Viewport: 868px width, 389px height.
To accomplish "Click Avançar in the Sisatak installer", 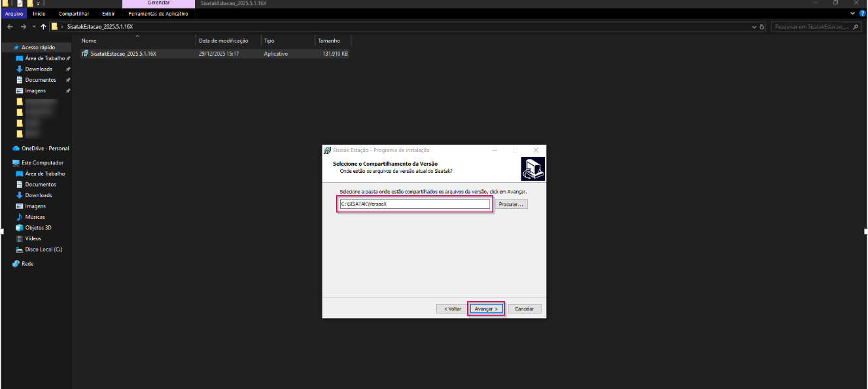I will (x=486, y=308).
